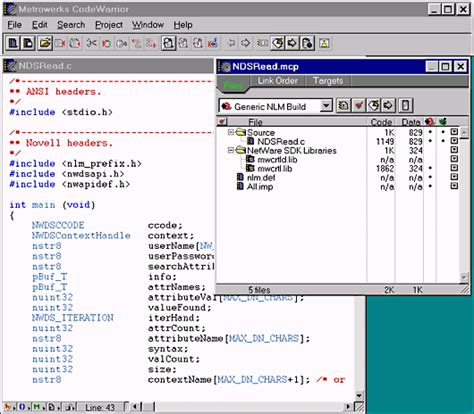Click the Run arrow icon in project toolbar
This screenshot has width=474, height=414.
[x=388, y=106]
